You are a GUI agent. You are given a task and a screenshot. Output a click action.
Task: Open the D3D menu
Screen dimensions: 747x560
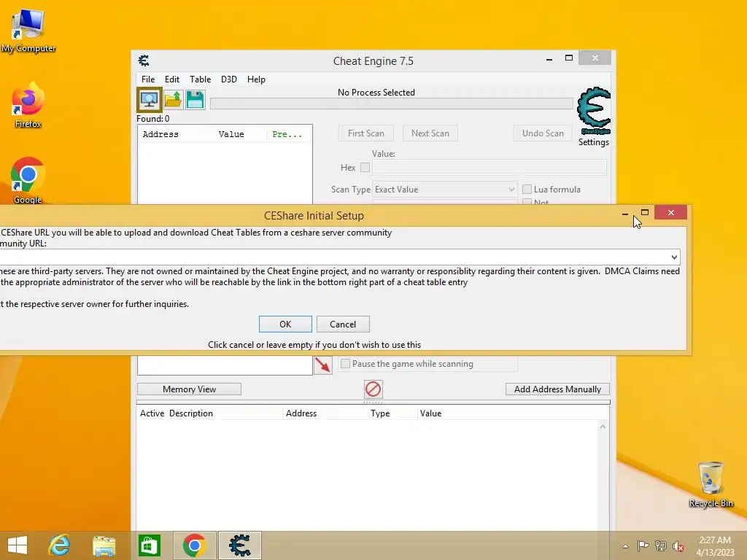click(228, 79)
